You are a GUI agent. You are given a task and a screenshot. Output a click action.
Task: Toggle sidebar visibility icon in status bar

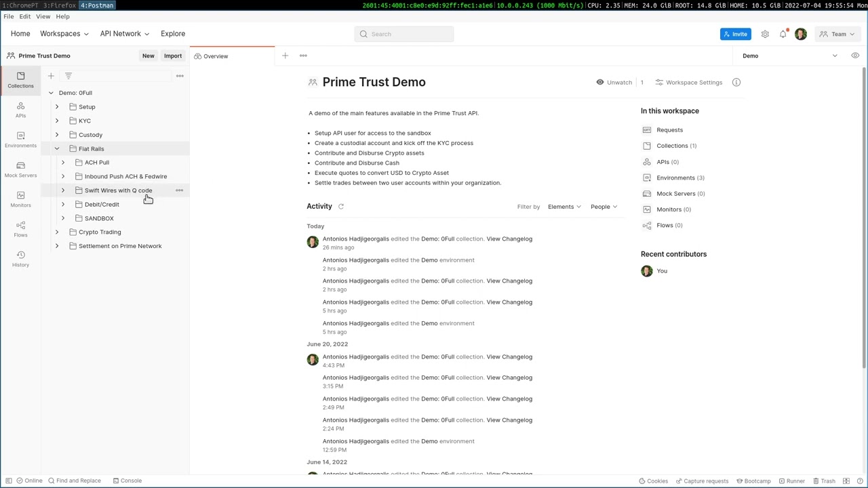tap(7, 481)
